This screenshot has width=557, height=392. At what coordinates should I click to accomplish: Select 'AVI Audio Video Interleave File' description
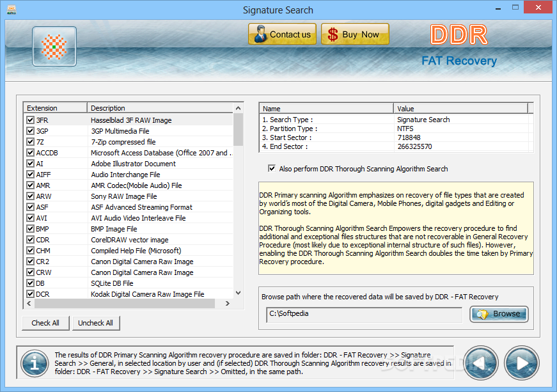[138, 218]
